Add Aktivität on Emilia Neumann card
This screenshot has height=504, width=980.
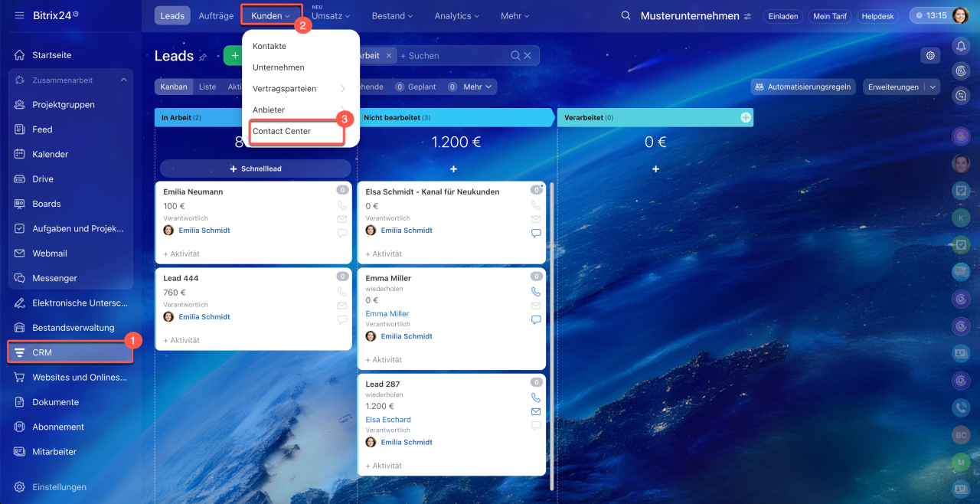181,254
